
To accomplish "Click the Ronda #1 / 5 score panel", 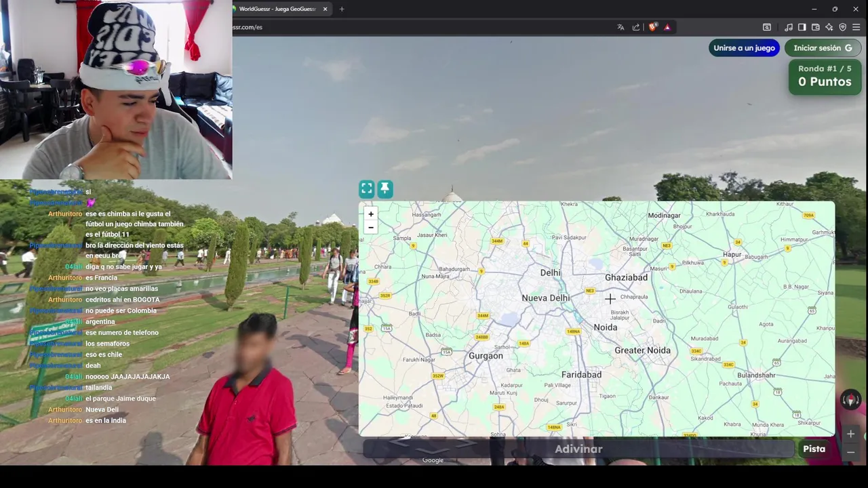I will [x=825, y=76].
